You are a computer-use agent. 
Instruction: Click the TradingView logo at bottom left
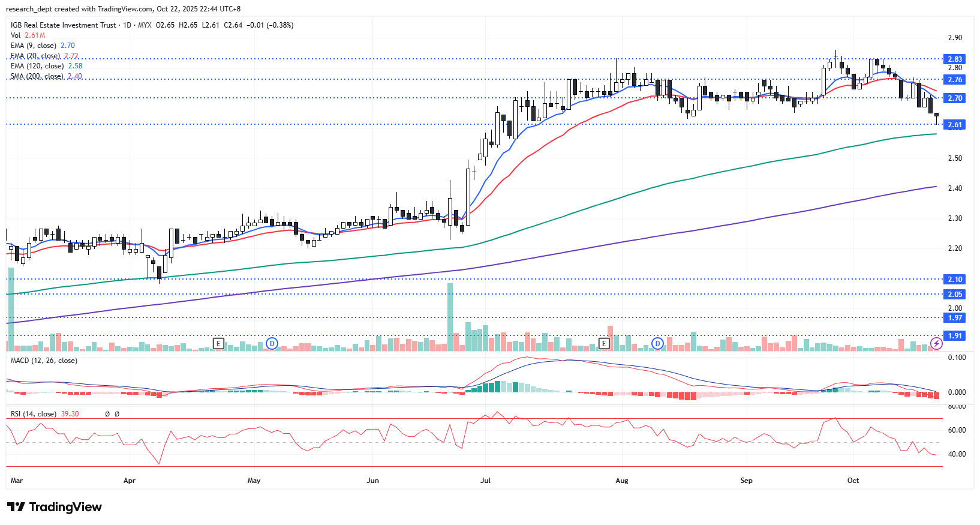55,507
